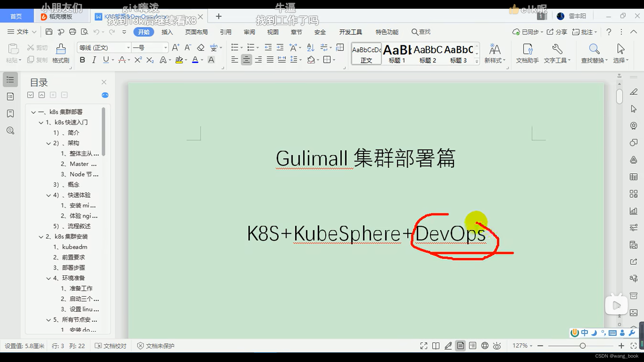
Task: Toggle outline view mode in status bar
Action: [x=473, y=346]
